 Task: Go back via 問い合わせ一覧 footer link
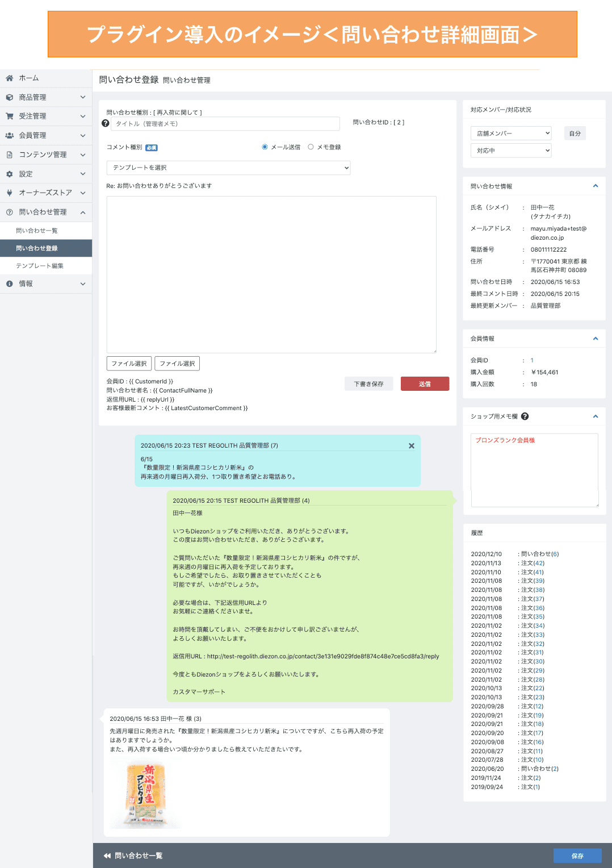tap(133, 856)
